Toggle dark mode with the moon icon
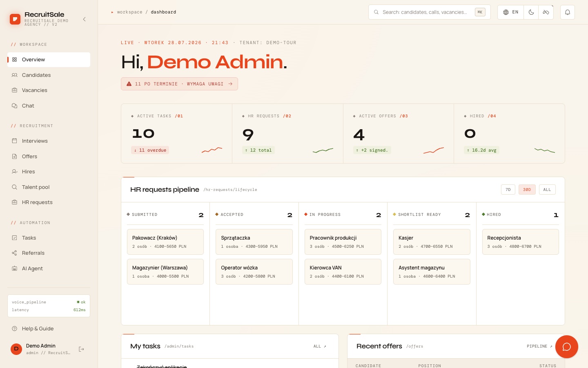This screenshot has width=588, height=368. pos(531,12)
